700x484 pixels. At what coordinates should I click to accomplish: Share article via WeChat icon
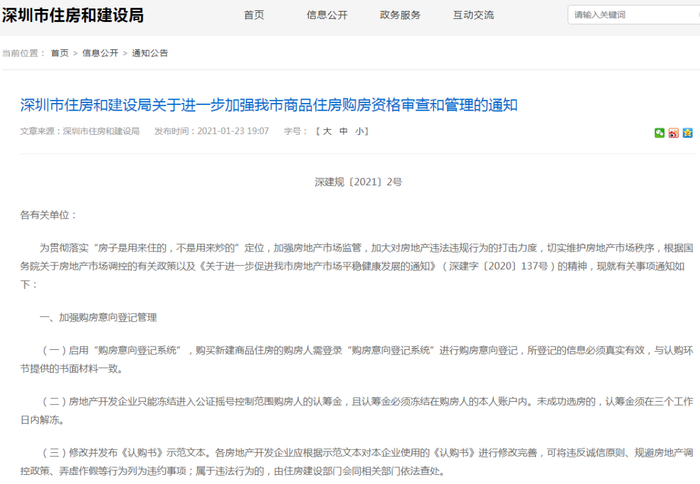click(659, 133)
